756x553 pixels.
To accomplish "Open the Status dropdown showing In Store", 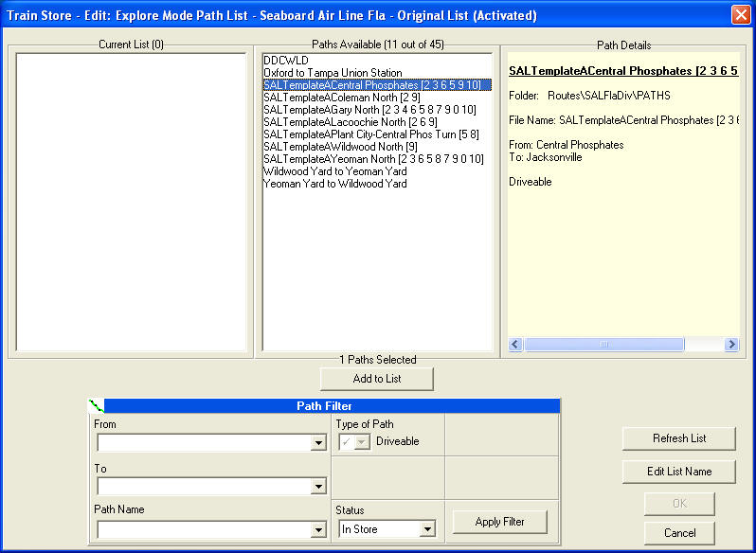I will [387, 529].
